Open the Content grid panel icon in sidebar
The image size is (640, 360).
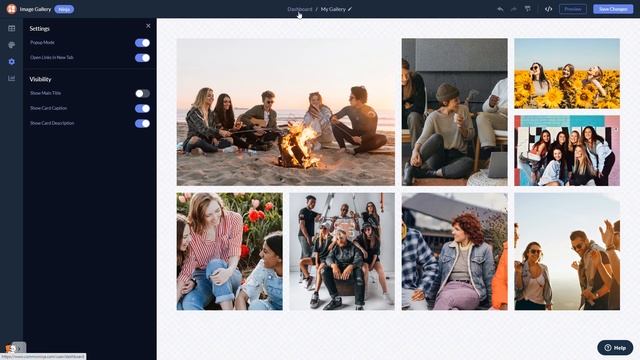click(11, 28)
